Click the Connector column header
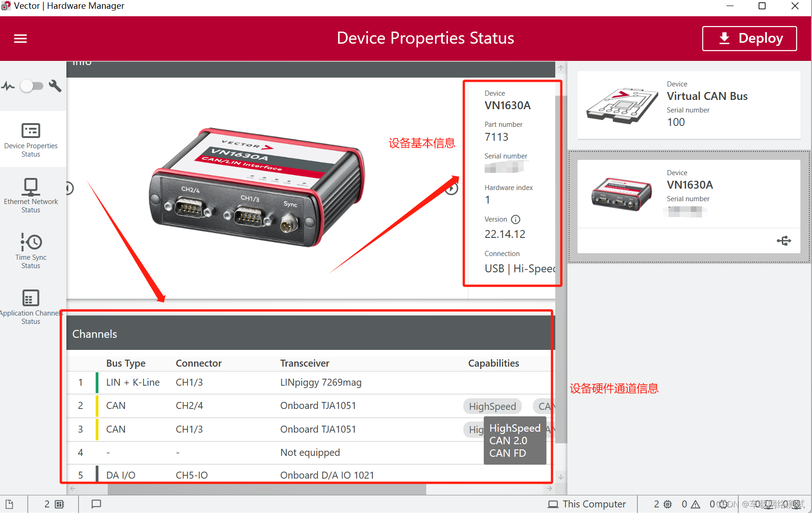This screenshot has width=812, height=513. (198, 363)
